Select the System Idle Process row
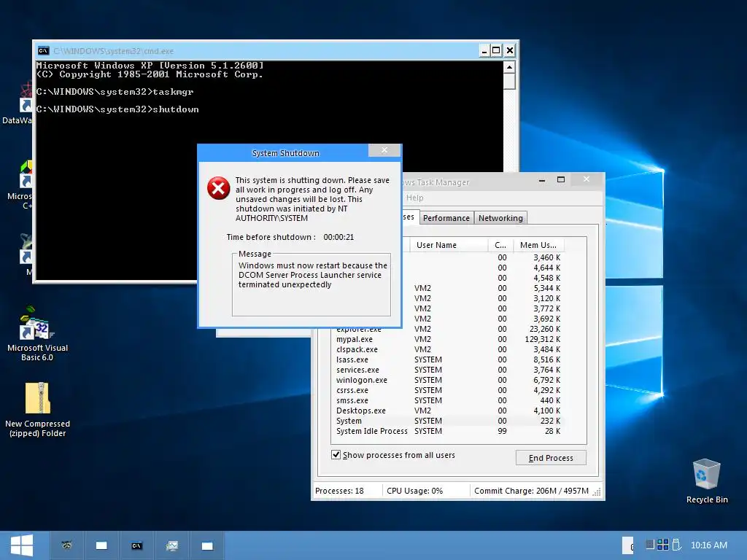747x560 pixels. pos(448,431)
